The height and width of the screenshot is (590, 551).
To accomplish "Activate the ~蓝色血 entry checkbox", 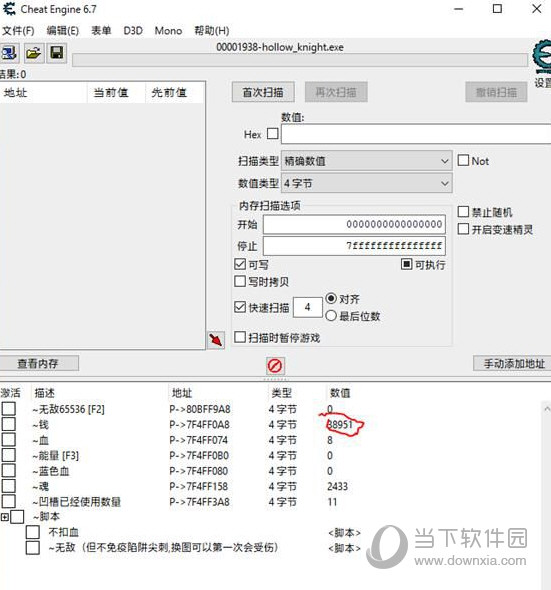I will coord(9,471).
